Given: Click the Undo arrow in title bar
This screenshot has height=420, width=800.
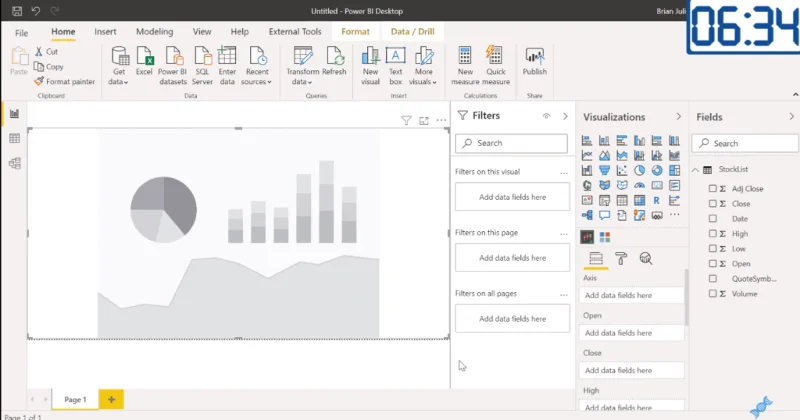Looking at the screenshot, I should coord(35,11).
